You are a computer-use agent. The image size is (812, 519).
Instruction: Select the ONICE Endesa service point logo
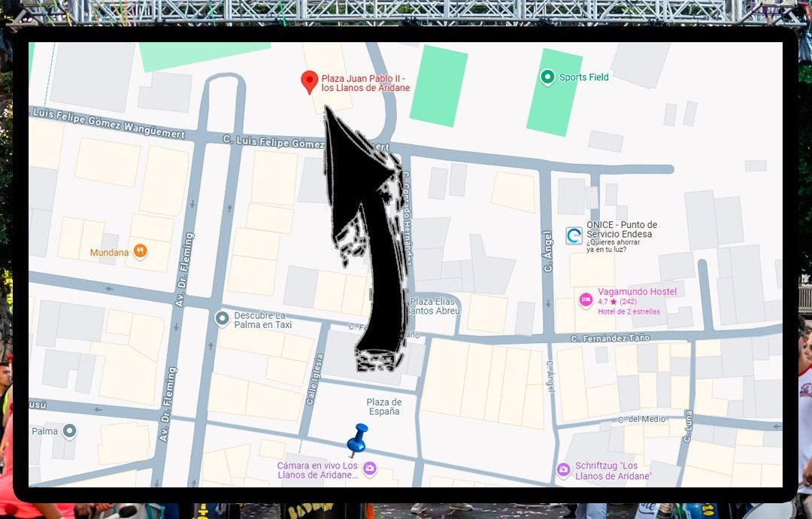tap(574, 236)
